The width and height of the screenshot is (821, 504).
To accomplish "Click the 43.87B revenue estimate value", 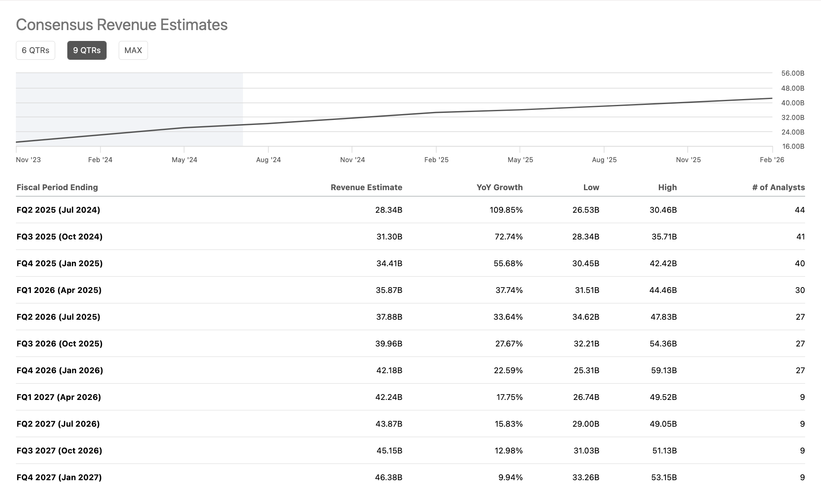I will [389, 424].
